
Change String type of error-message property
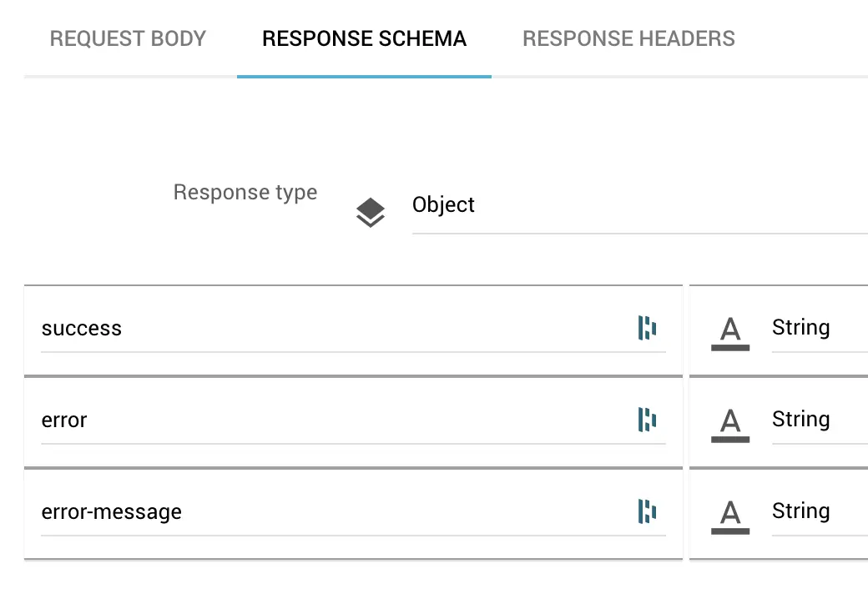click(818, 511)
